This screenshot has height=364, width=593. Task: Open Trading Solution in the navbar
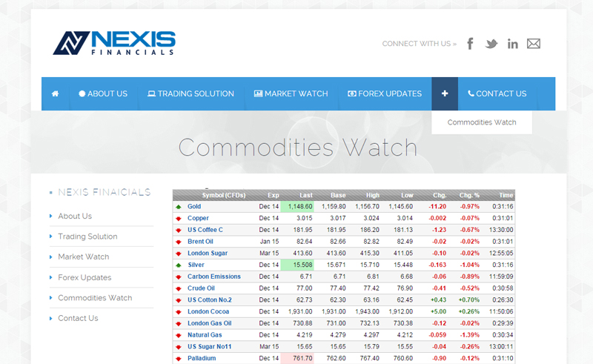coord(191,94)
